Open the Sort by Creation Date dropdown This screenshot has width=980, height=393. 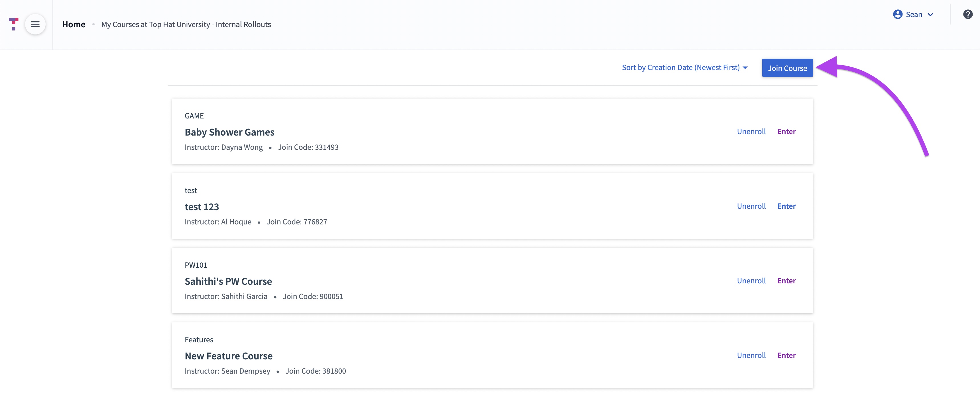pyautogui.click(x=684, y=68)
